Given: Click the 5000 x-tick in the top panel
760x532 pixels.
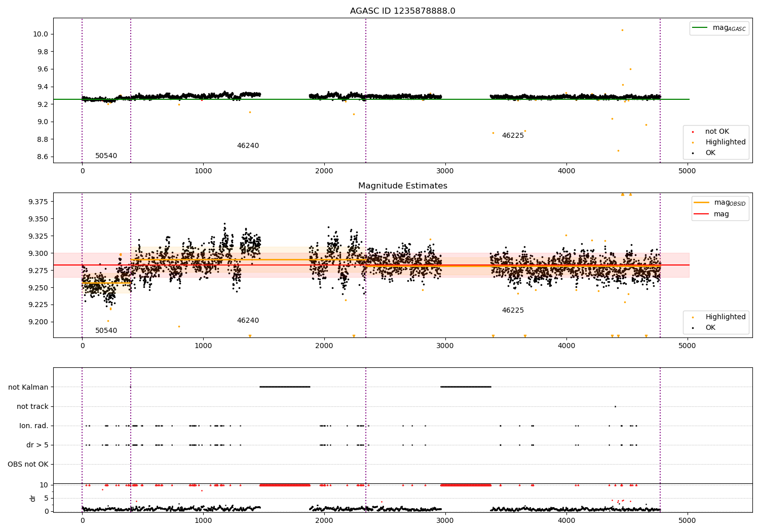Looking at the screenshot, I should (687, 171).
